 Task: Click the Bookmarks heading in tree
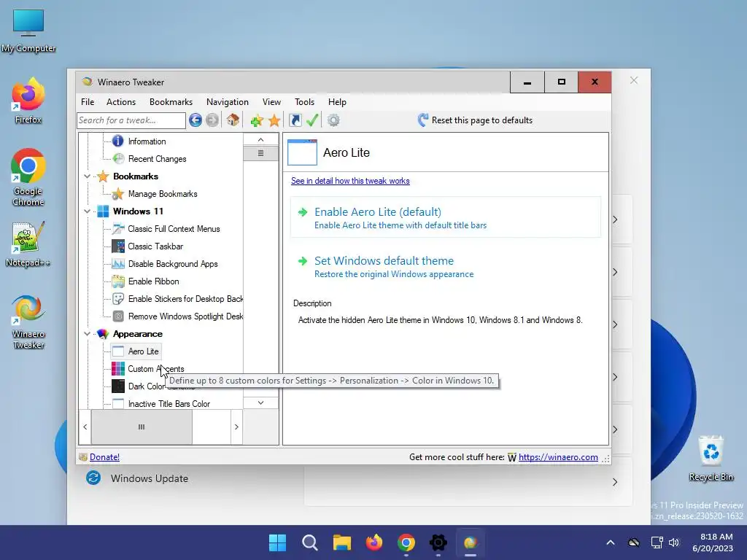pos(136,176)
